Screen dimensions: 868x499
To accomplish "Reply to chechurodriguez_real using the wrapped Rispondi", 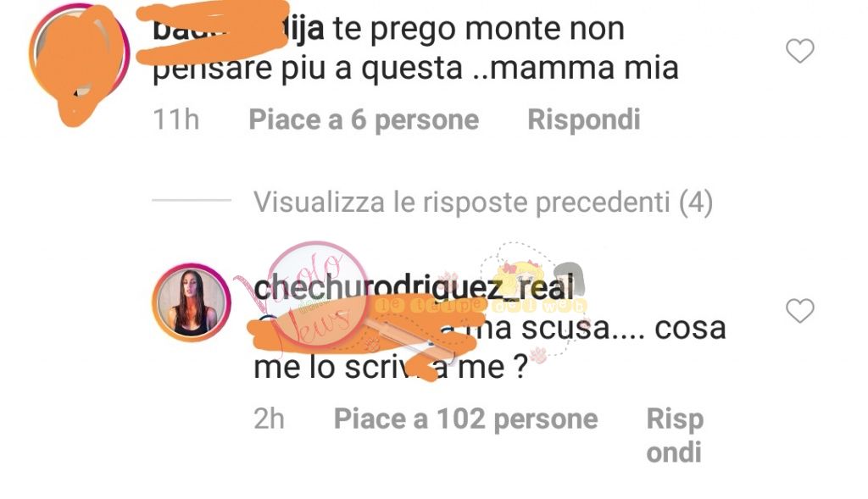I will 675,435.
